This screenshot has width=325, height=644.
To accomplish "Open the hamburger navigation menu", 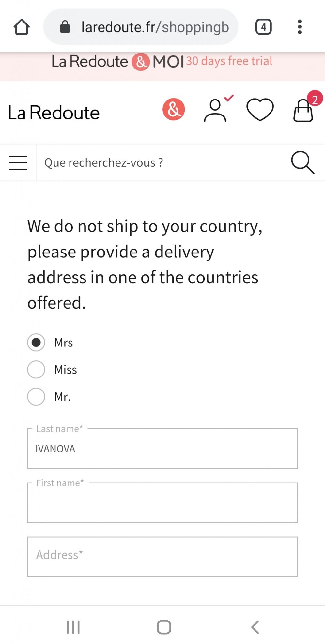I will (x=18, y=162).
